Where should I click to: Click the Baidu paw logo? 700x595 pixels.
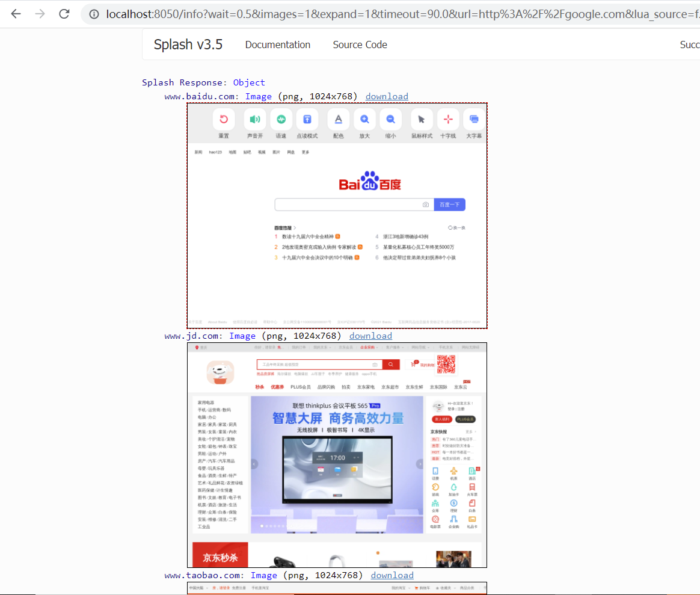[370, 181]
